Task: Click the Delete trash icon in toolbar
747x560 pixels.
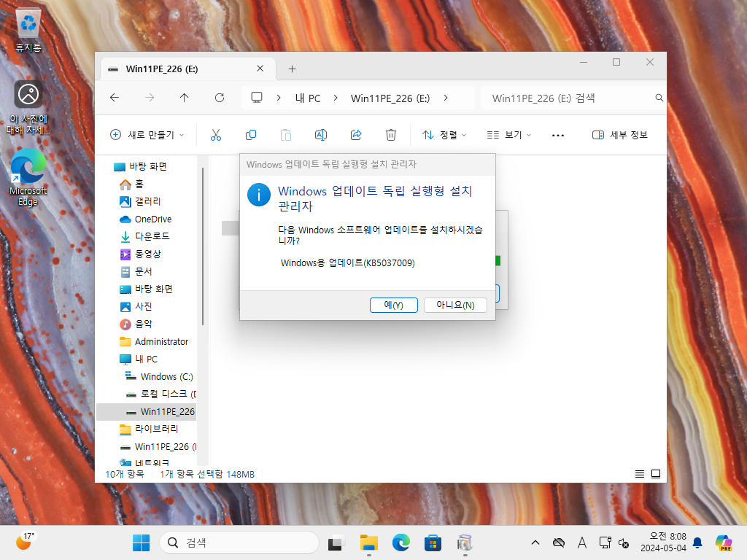Action: tap(391, 135)
